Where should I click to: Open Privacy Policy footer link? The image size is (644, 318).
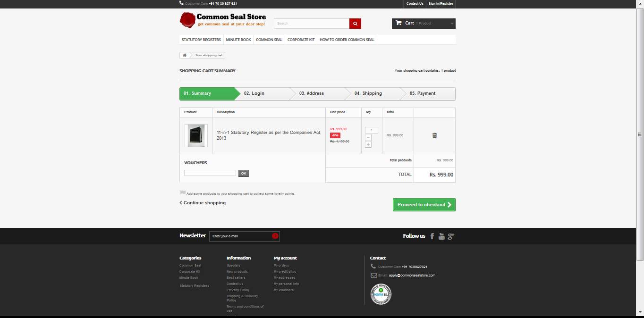238,290
